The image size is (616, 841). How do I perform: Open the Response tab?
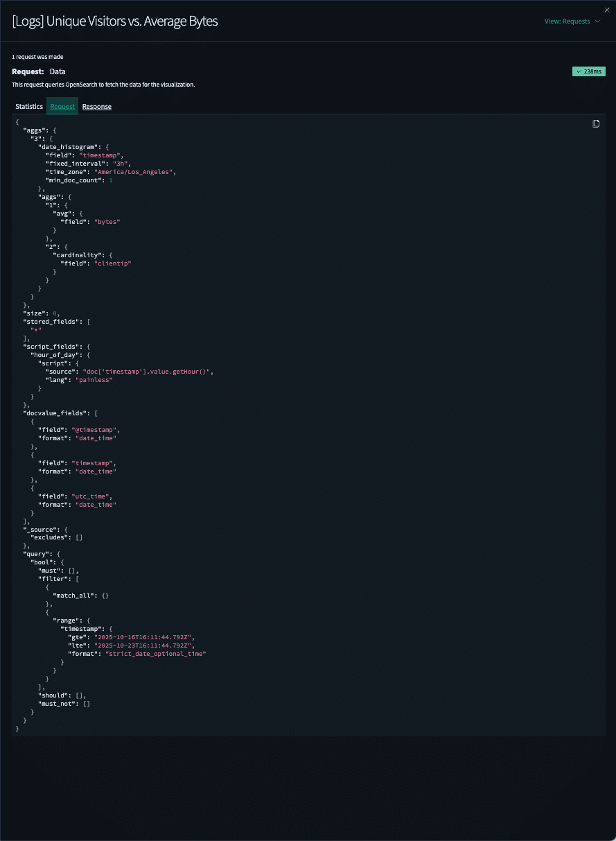[97, 107]
